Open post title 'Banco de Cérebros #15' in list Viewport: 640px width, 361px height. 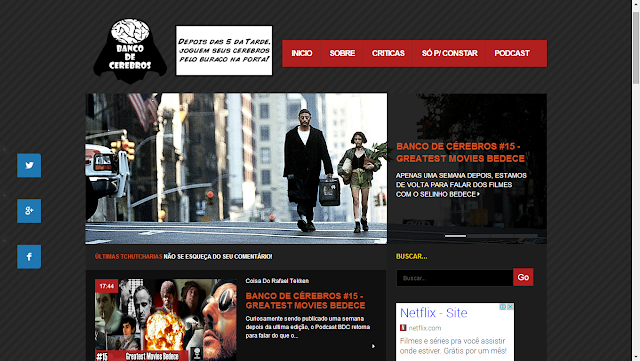tap(305, 301)
